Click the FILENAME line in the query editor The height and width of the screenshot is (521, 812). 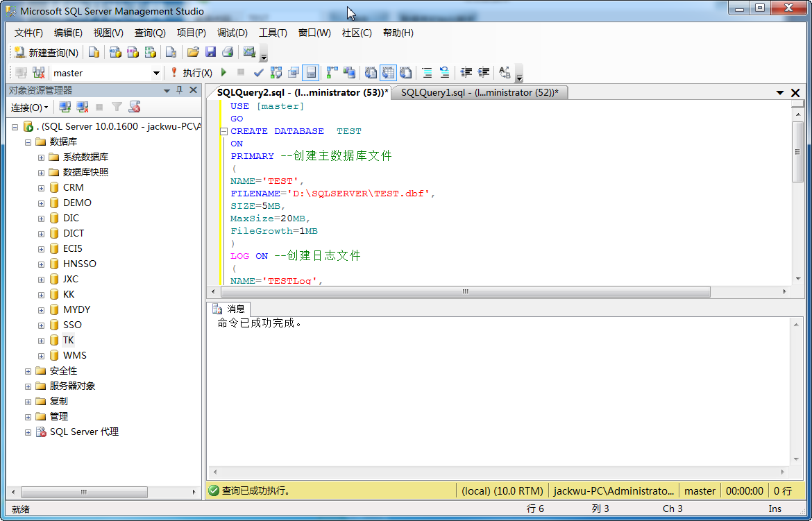(x=332, y=193)
